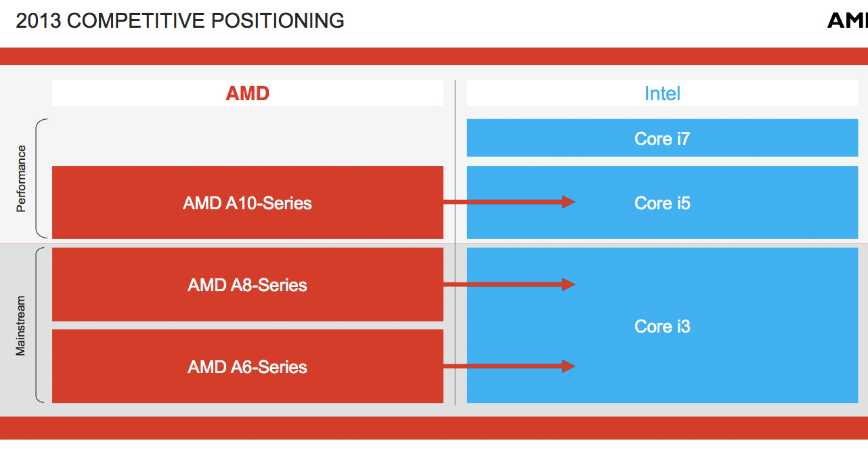Click the Mainstream tier curly bracket
The width and height of the screenshot is (868, 449).
tap(41, 325)
